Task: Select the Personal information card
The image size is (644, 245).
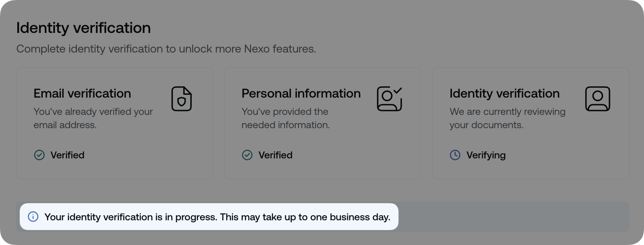Action: [322, 123]
